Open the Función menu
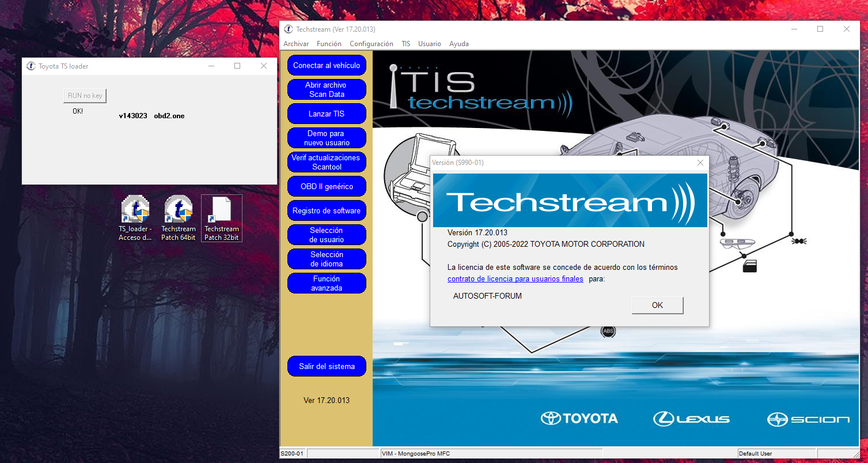868x463 pixels. pos(329,44)
